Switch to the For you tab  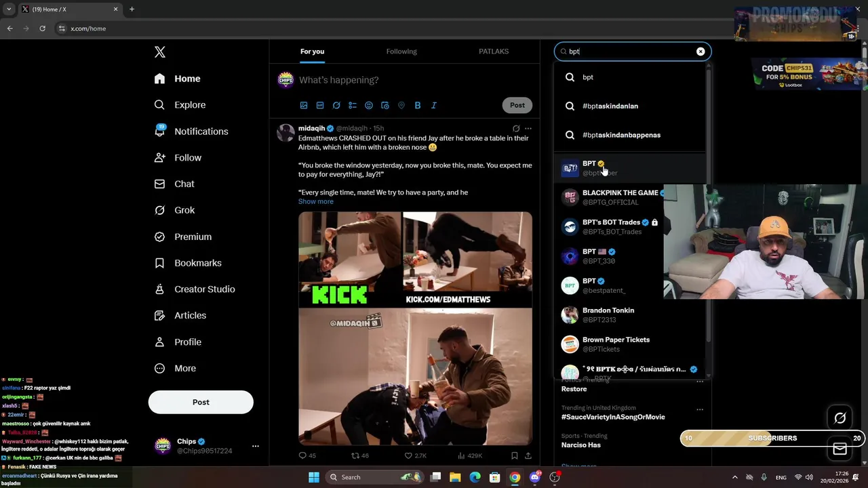(313, 52)
